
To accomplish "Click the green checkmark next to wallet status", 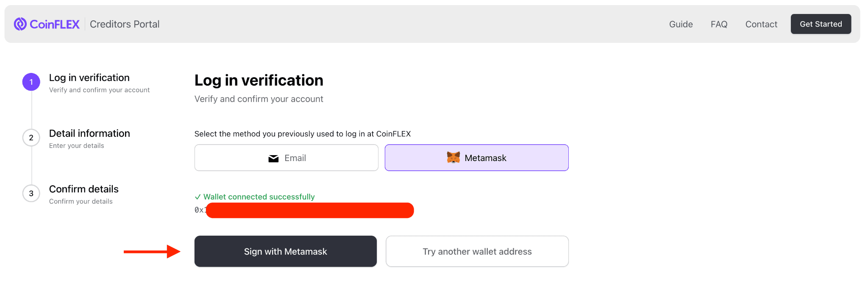I will [x=198, y=197].
